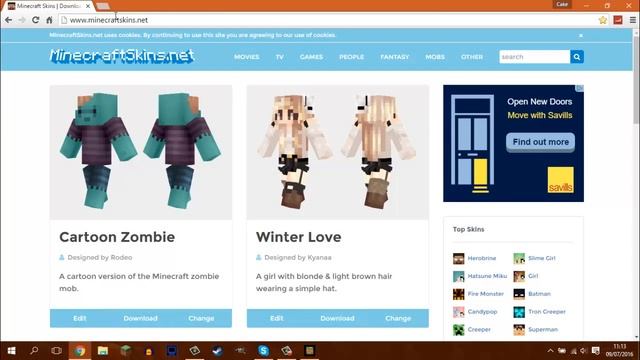Viewport: 640px width, 360px height.
Task: Click the volume icon in system tray
Action: tap(583, 351)
